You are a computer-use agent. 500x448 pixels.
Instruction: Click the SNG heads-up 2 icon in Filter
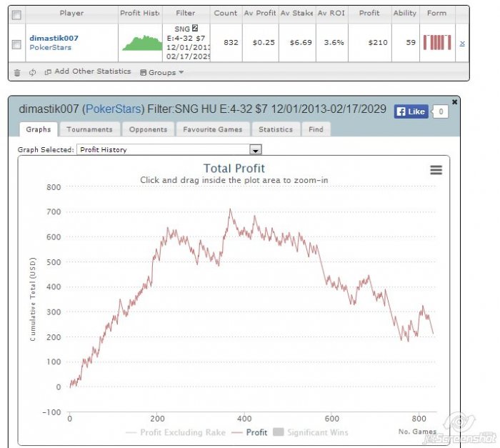coord(195,29)
